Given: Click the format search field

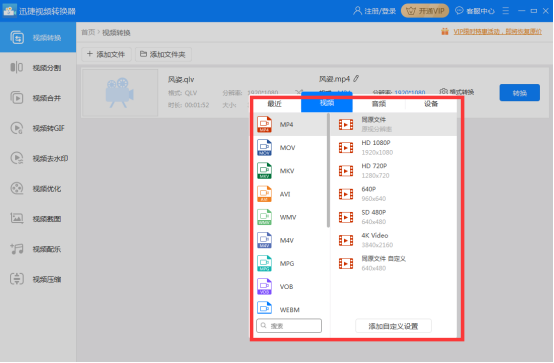Looking at the screenshot, I should [289, 326].
